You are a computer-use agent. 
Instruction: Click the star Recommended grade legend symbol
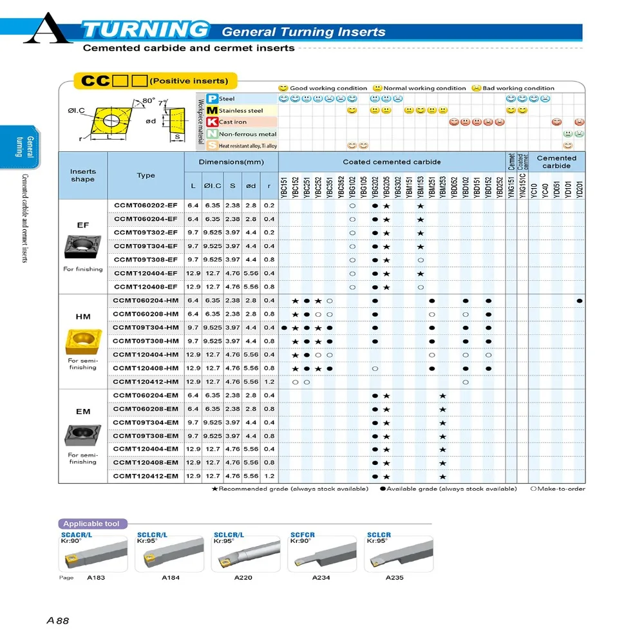(215, 489)
